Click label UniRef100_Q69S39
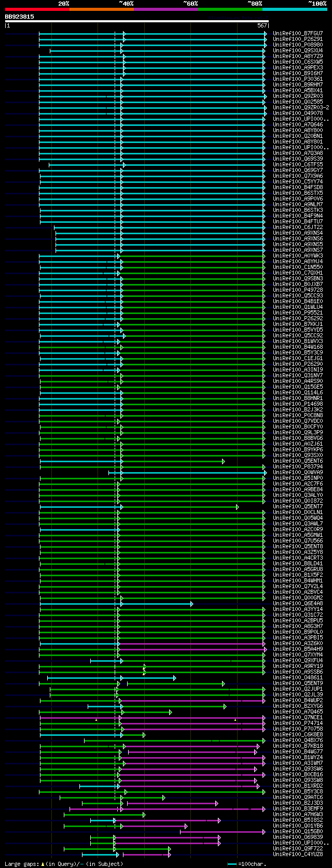 point(298,159)
